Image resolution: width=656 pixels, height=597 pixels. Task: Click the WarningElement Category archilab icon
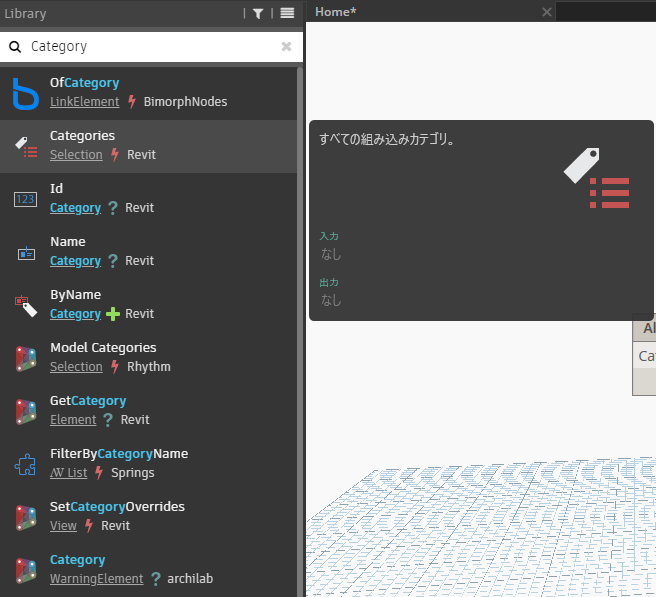click(x=26, y=571)
